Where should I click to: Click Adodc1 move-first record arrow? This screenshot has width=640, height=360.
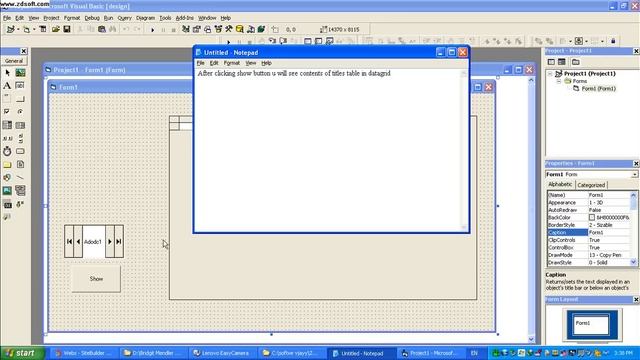(69, 242)
